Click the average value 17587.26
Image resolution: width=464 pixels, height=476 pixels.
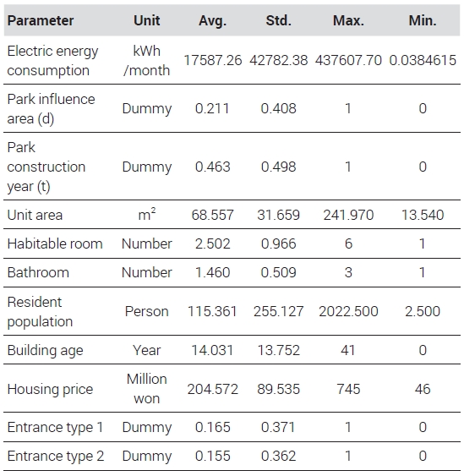pos(213,60)
